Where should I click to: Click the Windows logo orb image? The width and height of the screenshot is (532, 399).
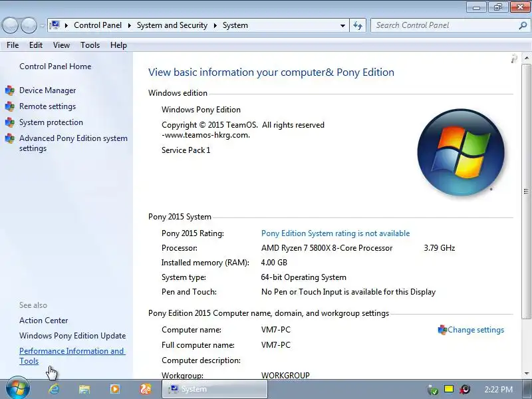tap(461, 152)
